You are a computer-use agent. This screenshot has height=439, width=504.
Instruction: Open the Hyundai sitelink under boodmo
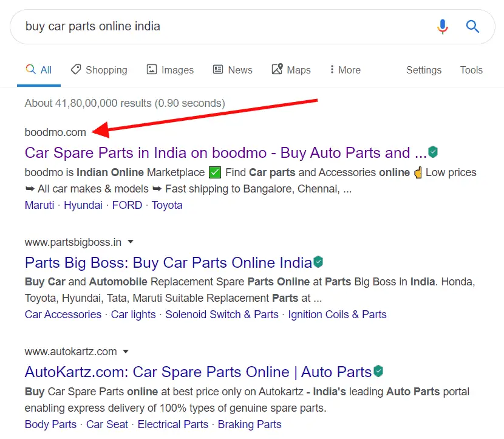tap(83, 205)
